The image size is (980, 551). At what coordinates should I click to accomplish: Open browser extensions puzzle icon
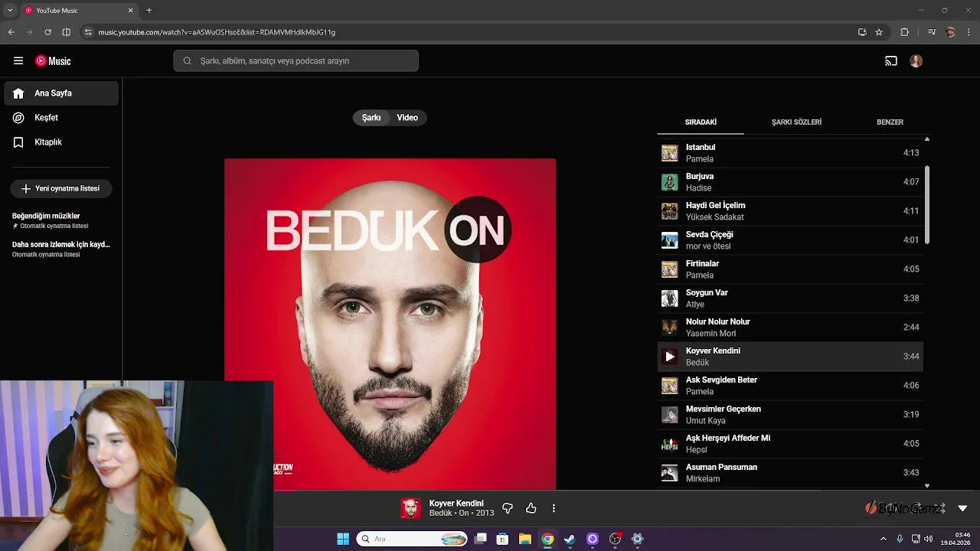click(x=904, y=32)
